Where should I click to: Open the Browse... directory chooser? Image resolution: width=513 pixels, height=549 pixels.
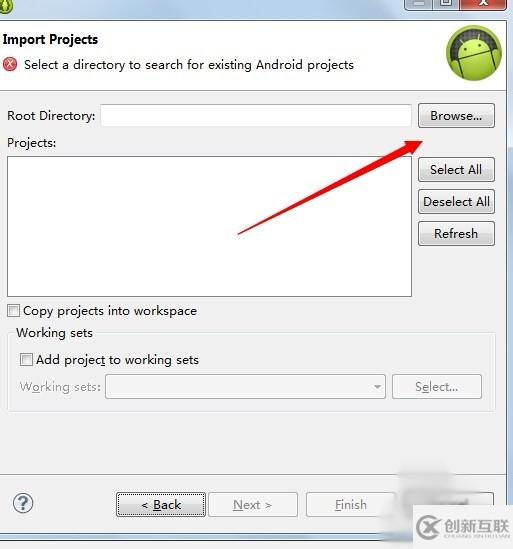coord(456,116)
